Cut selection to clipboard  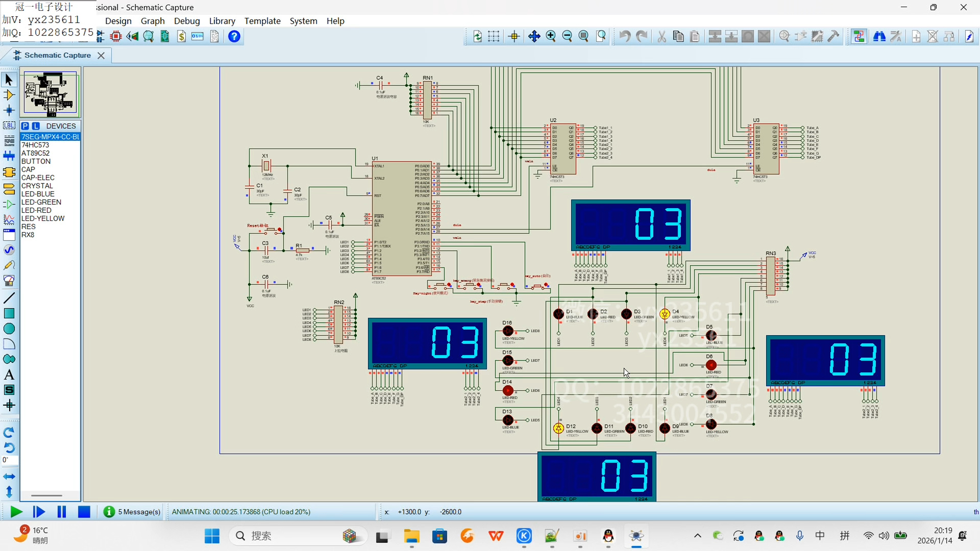(x=661, y=36)
